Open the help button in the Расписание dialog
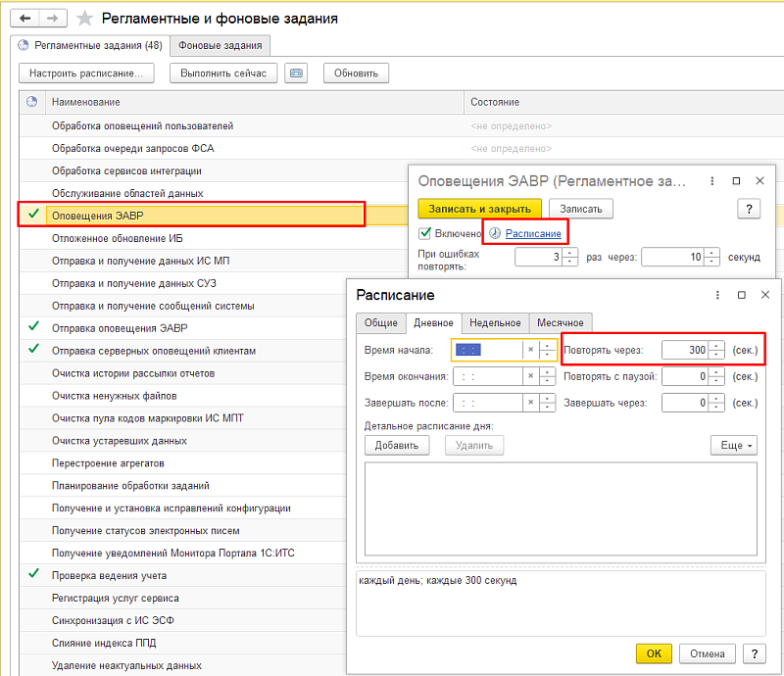Screen dimensions: 784x676 (x=754, y=653)
